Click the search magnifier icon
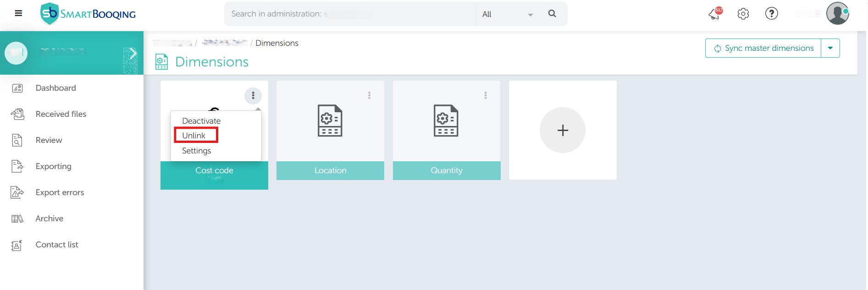Image resolution: width=868 pixels, height=290 pixels. tap(552, 14)
